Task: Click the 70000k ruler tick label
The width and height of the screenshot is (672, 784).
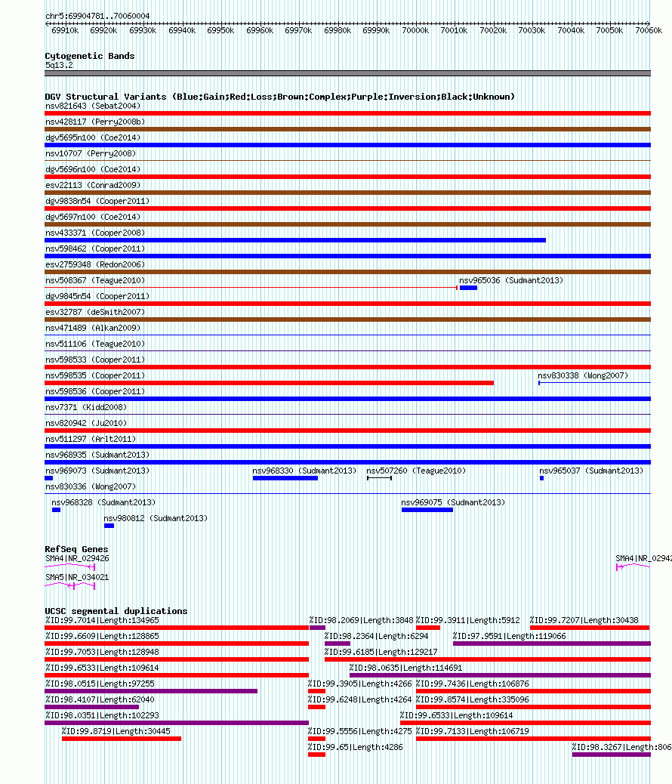Action: point(415,30)
